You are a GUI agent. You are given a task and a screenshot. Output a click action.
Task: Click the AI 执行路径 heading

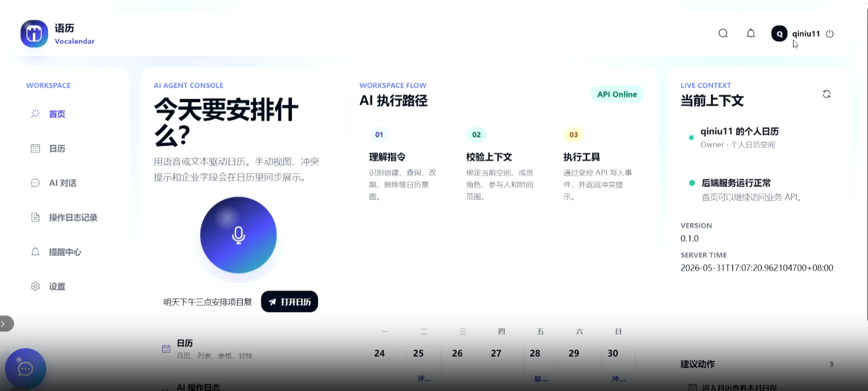point(393,101)
